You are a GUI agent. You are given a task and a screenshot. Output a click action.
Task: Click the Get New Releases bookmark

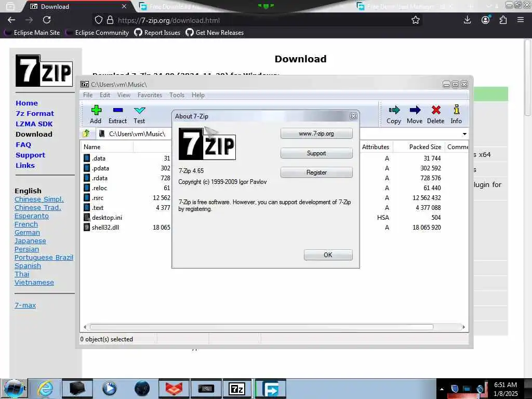tap(215, 33)
